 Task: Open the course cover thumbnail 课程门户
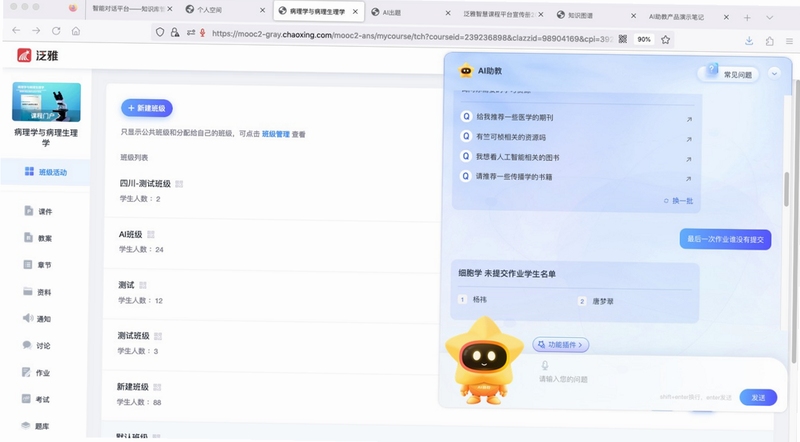click(x=46, y=102)
